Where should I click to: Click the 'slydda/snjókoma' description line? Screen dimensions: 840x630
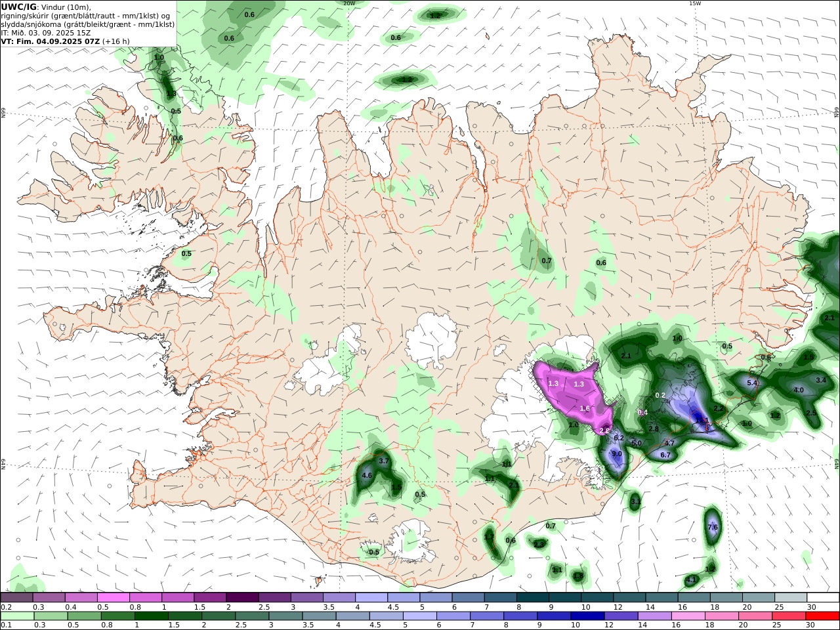pyautogui.click(x=87, y=24)
